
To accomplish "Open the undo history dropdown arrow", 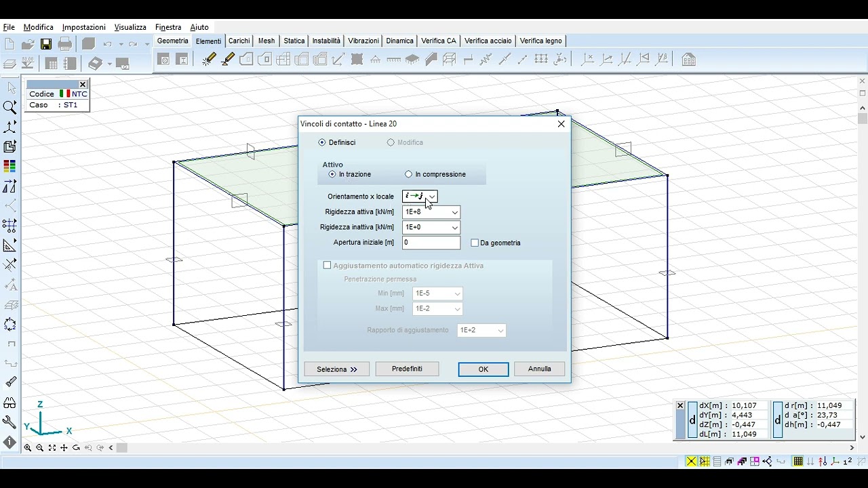I will [121, 45].
